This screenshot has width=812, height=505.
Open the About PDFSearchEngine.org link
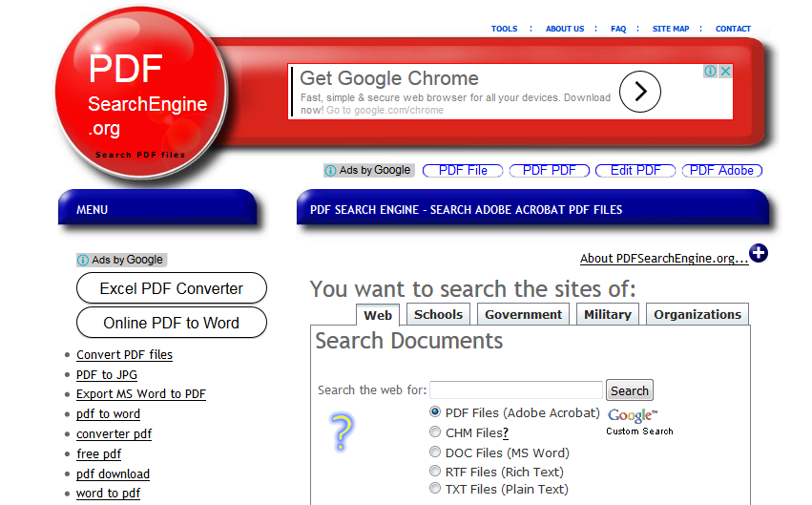click(x=664, y=259)
